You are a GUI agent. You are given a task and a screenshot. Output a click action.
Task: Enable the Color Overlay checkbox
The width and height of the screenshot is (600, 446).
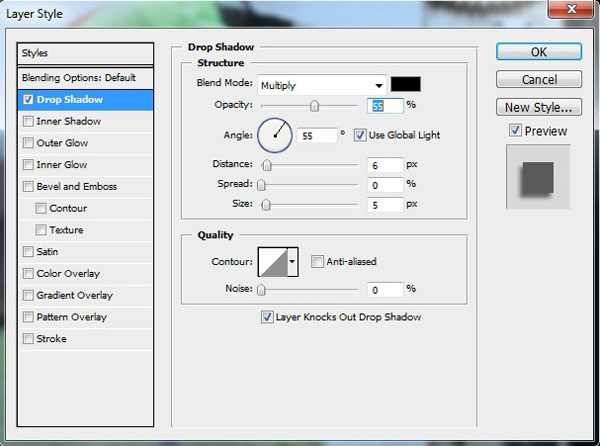point(28,273)
